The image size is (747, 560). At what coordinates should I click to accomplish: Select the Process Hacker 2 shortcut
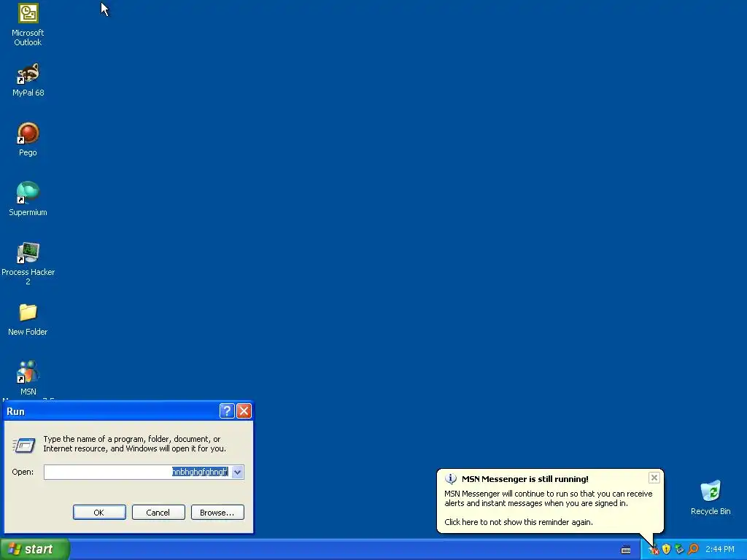pyautogui.click(x=28, y=264)
